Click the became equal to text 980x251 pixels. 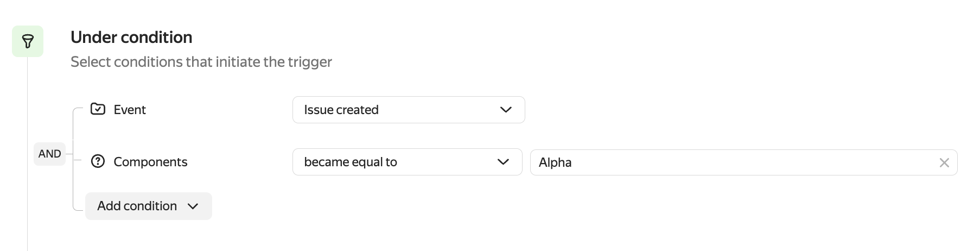pos(351,162)
